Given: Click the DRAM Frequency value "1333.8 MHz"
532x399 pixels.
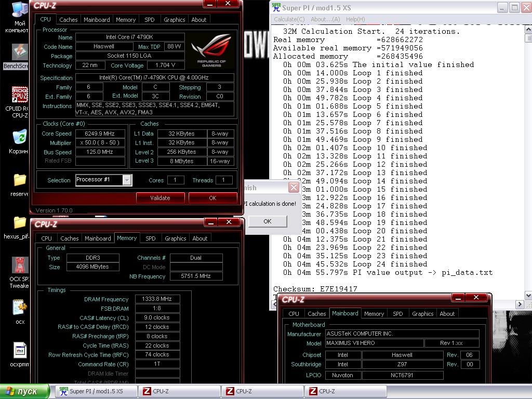Looking at the screenshot, I should [157, 299].
